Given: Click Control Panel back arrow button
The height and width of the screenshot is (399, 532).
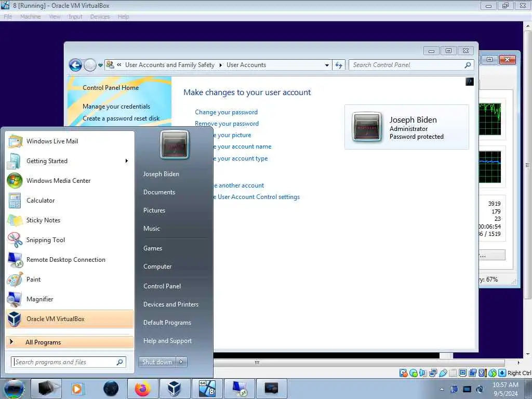Looking at the screenshot, I should 76,65.
